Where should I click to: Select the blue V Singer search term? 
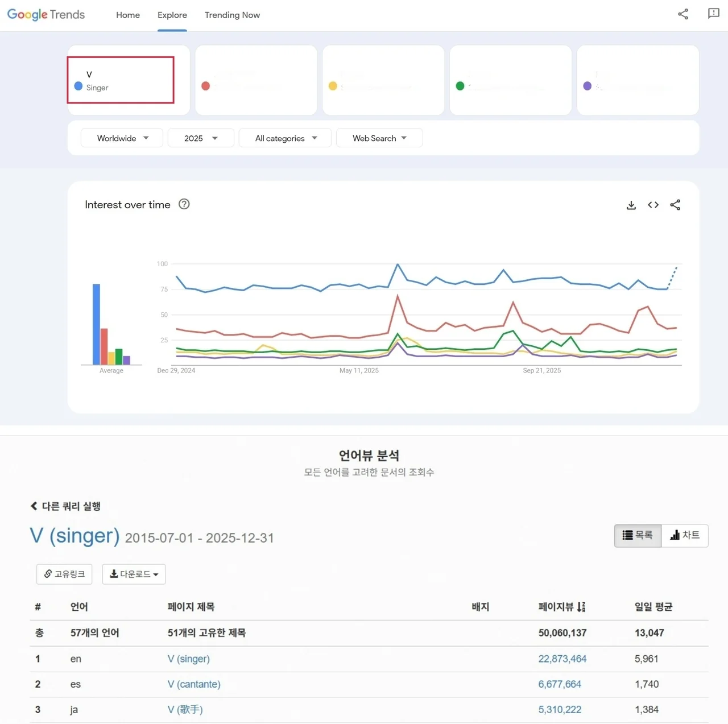point(121,80)
